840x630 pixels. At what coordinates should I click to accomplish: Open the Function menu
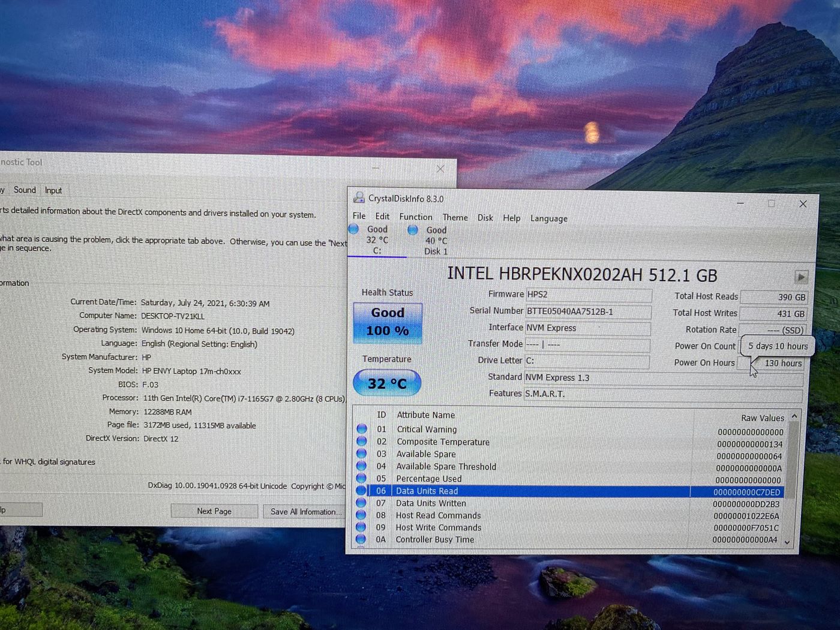416,217
